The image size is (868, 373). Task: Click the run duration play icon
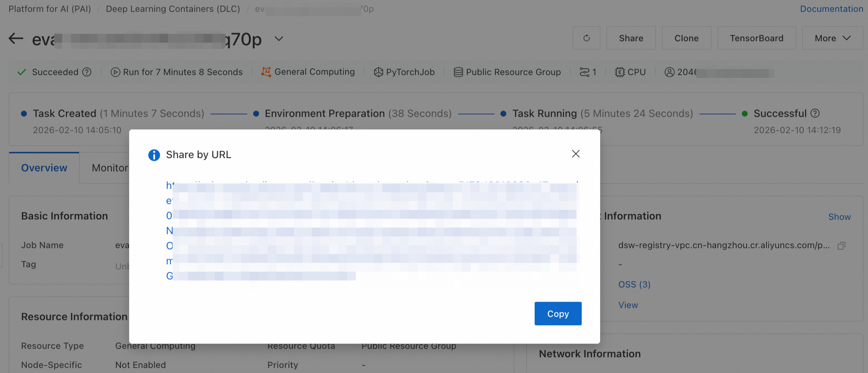tap(116, 72)
